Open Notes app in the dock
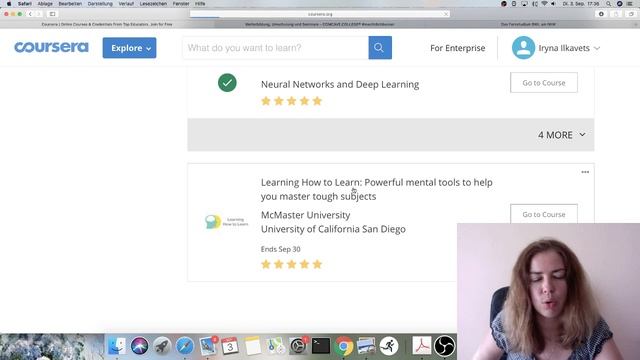The image size is (640, 360). click(x=253, y=346)
